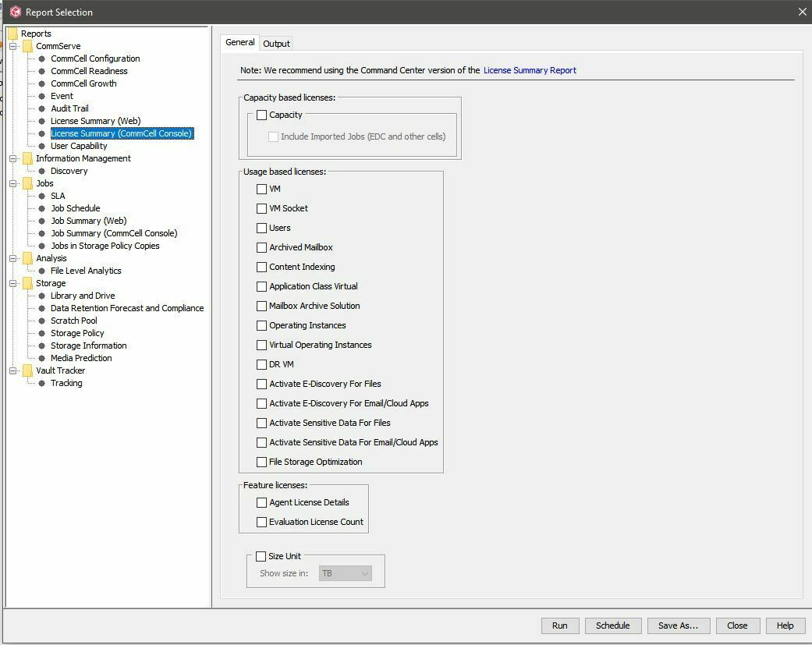This screenshot has height=645, width=812.
Task: Close the Report Selection window
Action: (802, 12)
